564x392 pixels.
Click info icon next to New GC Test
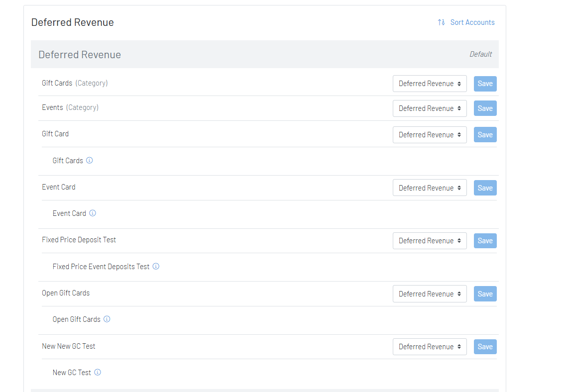coord(98,372)
